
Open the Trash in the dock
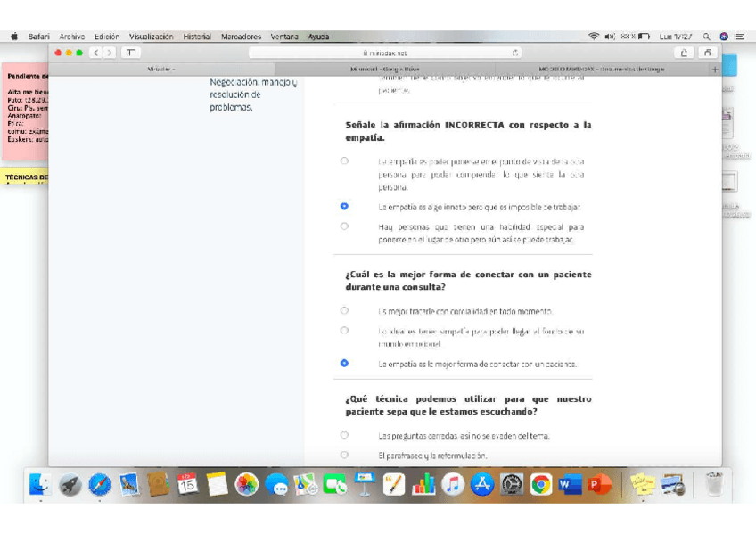coord(714,484)
